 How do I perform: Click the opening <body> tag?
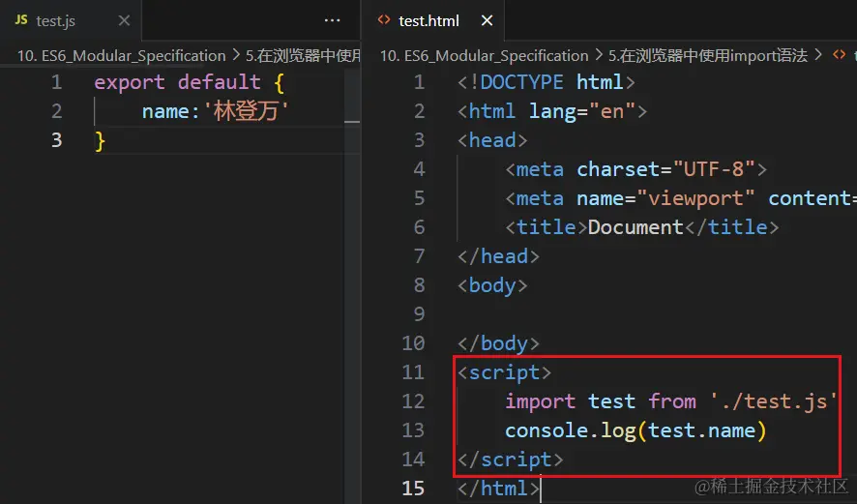tap(492, 285)
